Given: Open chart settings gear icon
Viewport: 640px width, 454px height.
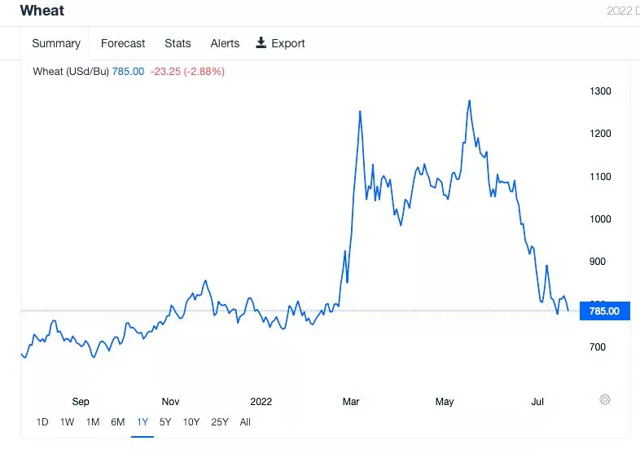Looking at the screenshot, I should click(x=605, y=399).
